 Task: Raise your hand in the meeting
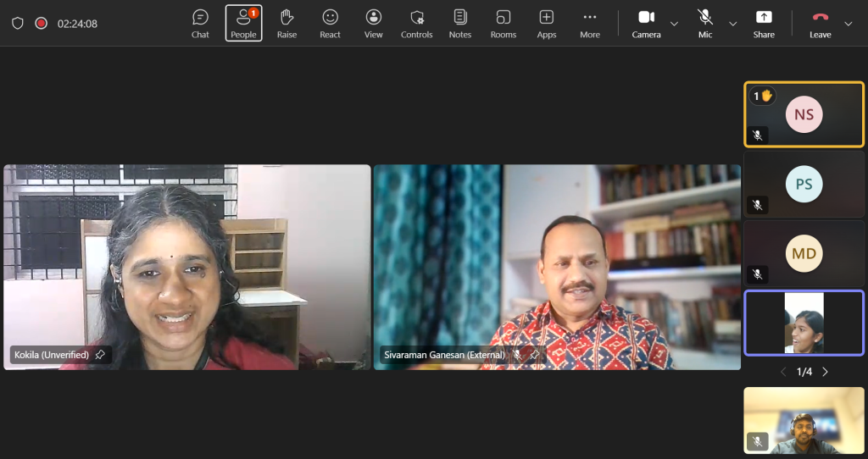click(x=287, y=24)
